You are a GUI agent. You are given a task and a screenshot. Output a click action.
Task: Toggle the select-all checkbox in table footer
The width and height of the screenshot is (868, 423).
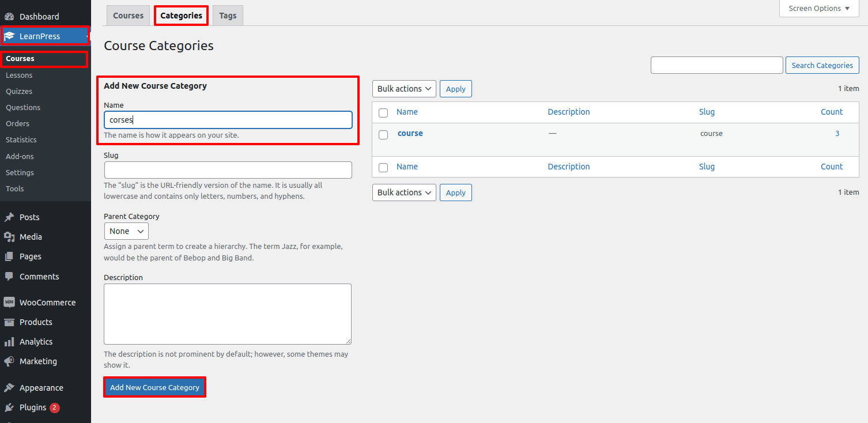point(383,168)
